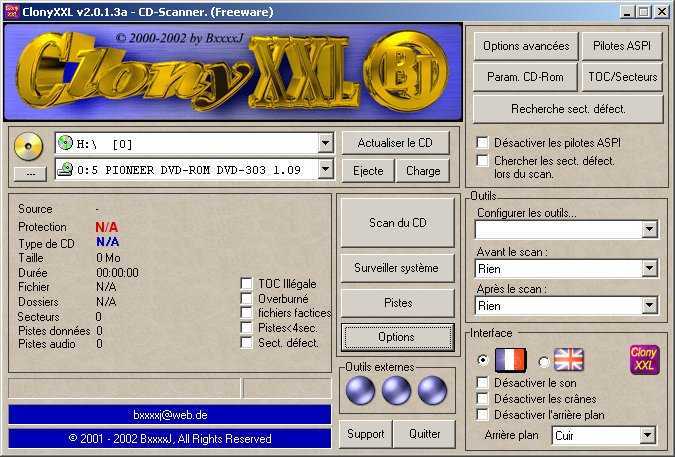The width and height of the screenshot is (675, 457).
Task: Check Désactiver les crânes
Action: (x=483, y=398)
